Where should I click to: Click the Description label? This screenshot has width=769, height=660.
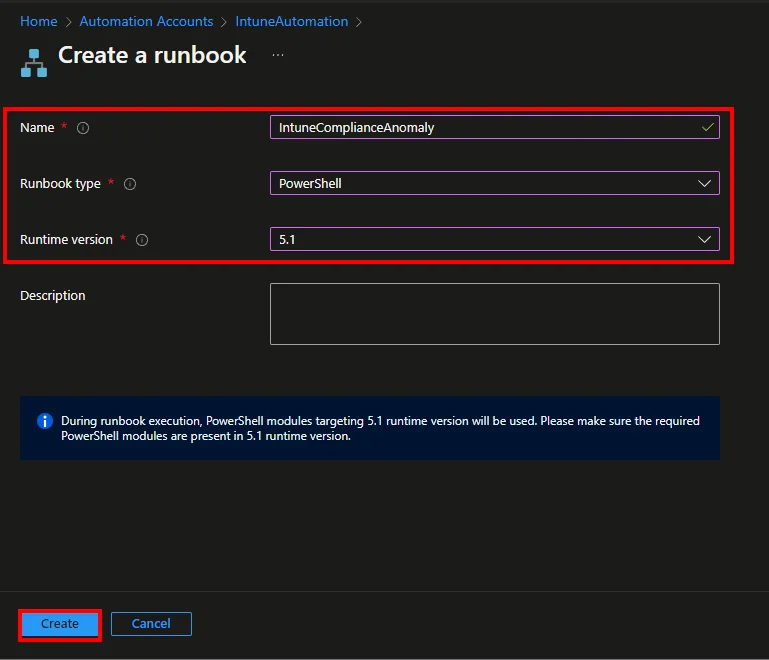[52, 296]
